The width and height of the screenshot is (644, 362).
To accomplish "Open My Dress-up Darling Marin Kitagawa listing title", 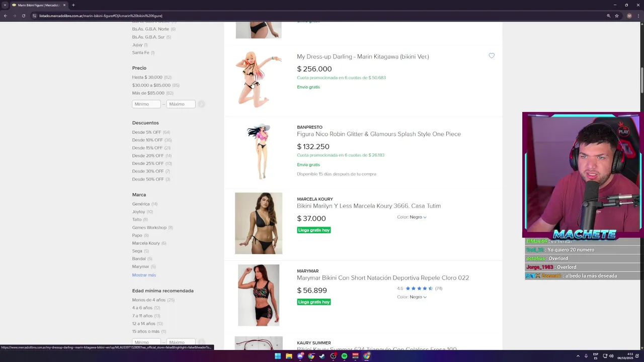I will [363, 57].
